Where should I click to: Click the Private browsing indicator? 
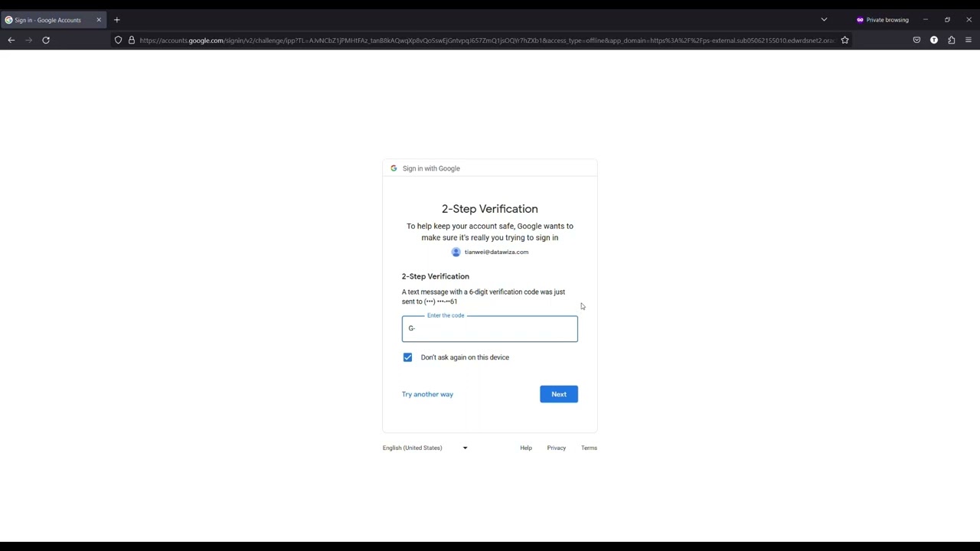[x=883, y=20]
